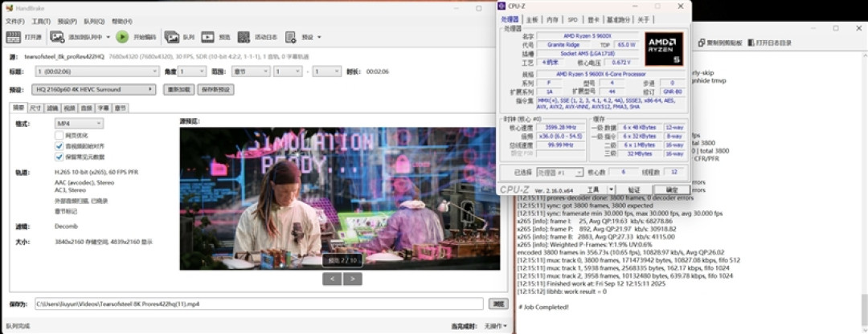
Task: Click the Open Source (打开源) film icon
Action: [x=14, y=37]
